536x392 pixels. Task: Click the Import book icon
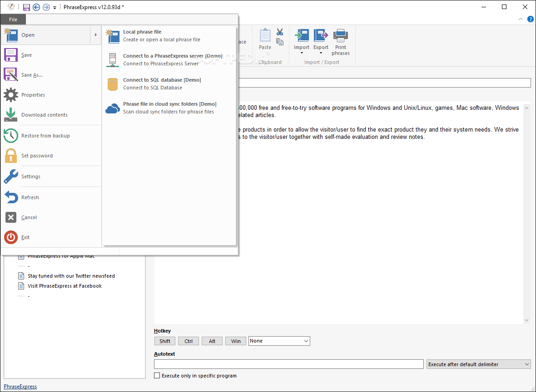pos(302,35)
